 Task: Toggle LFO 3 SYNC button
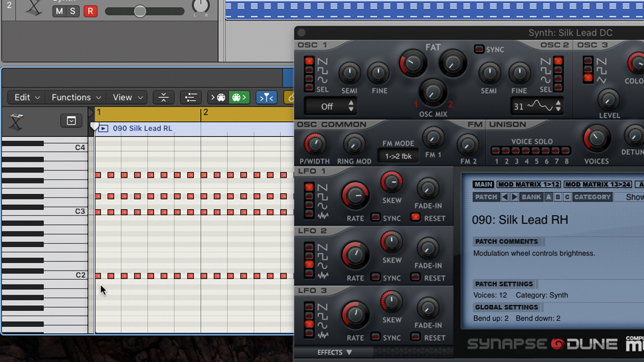coord(376,337)
